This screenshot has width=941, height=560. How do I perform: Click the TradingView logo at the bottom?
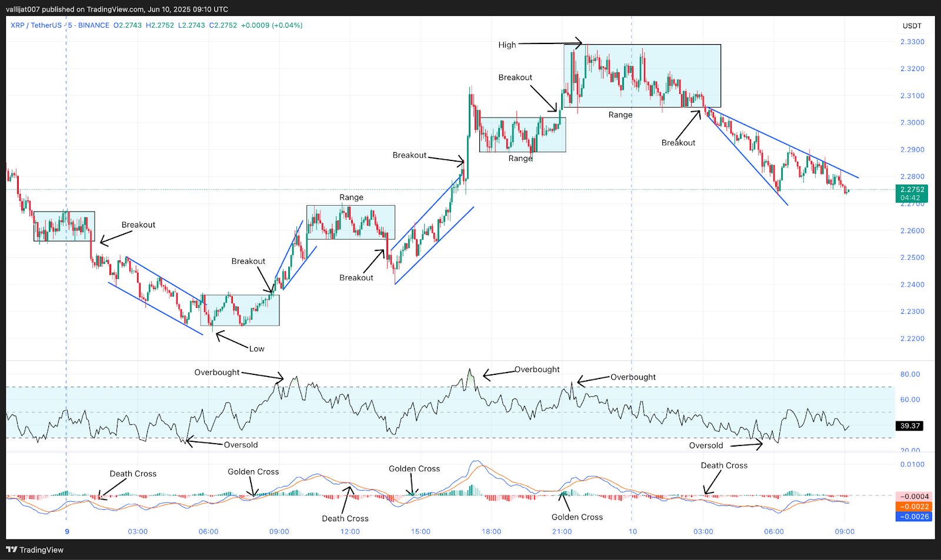[35, 550]
